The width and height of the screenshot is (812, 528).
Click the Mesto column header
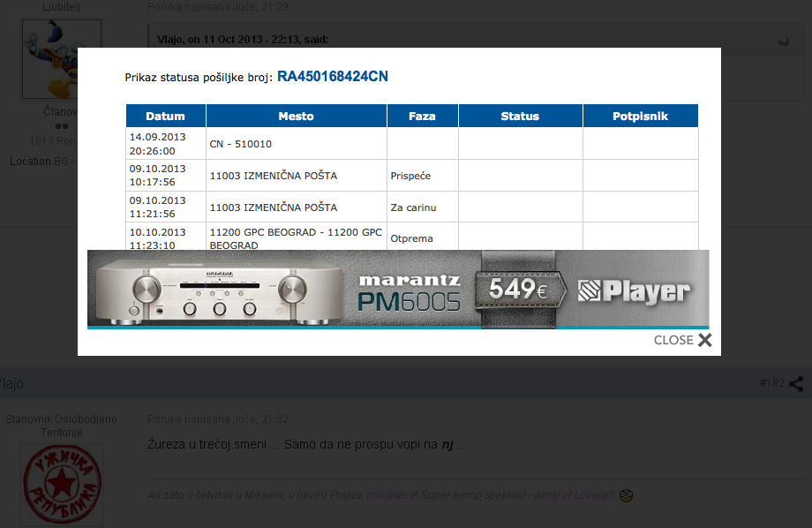click(296, 116)
